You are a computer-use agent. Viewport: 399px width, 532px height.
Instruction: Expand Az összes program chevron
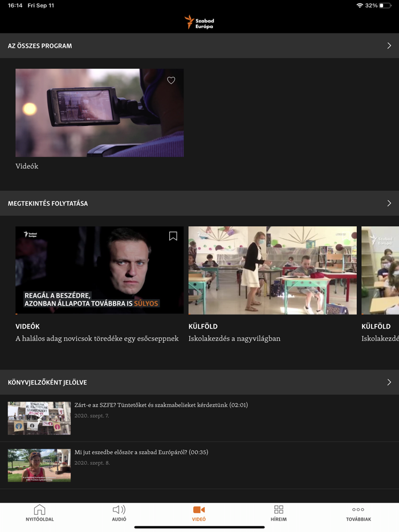click(x=389, y=46)
